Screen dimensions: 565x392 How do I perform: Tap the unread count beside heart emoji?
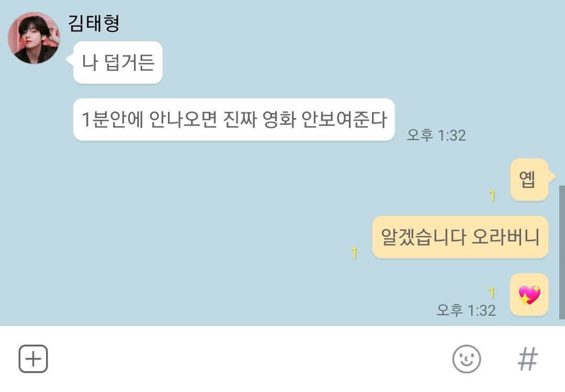click(x=491, y=293)
